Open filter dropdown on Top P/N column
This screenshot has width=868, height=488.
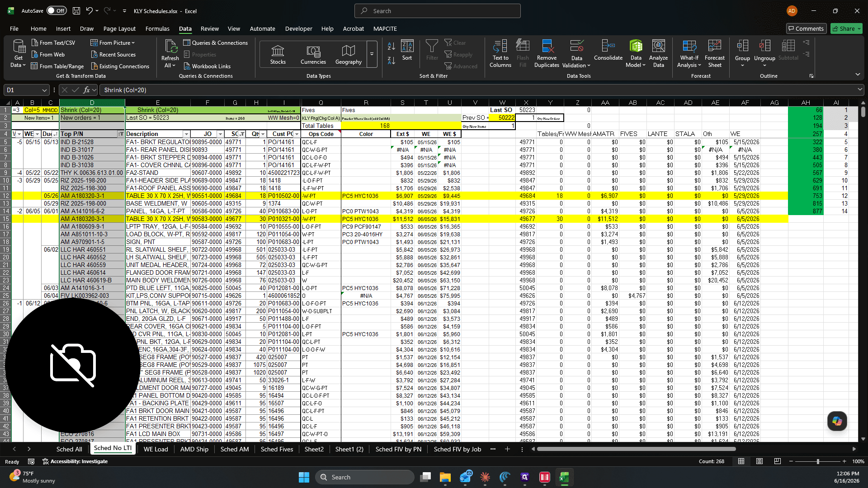(x=121, y=134)
